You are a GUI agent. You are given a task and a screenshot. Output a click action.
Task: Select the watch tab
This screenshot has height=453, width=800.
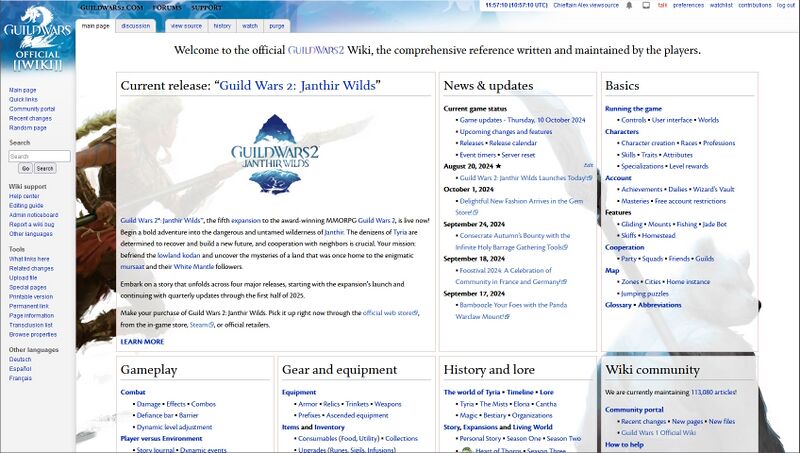tap(250, 26)
